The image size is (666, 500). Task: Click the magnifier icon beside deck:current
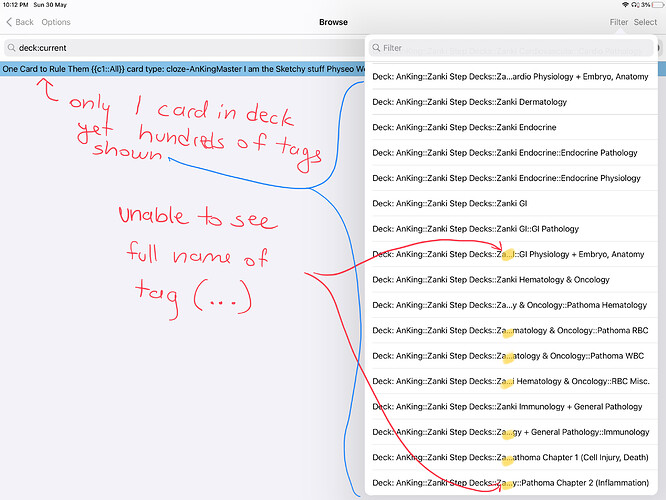tap(11, 48)
